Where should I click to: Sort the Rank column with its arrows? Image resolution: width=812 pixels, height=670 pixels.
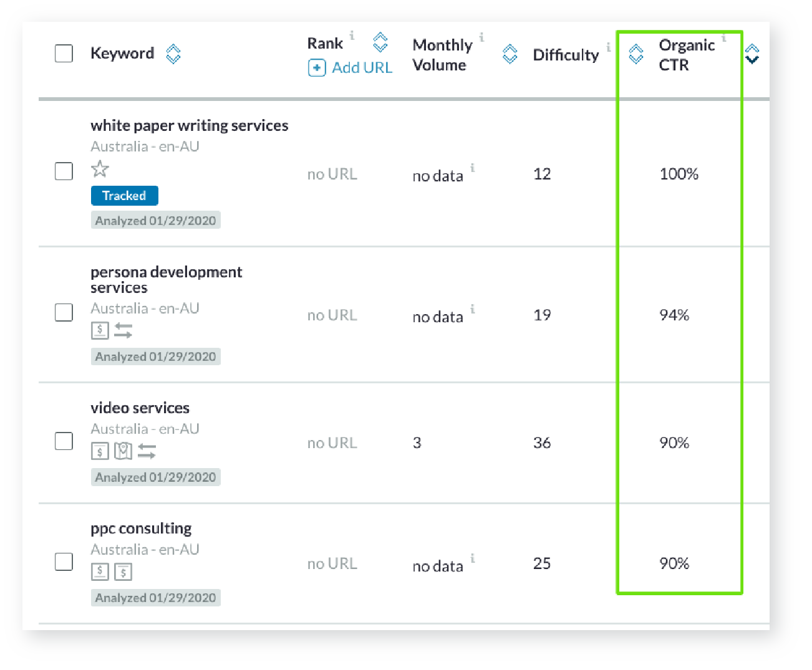pos(380,42)
